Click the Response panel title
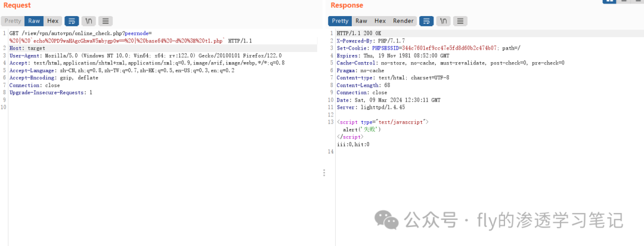Screen dimensions: 644x246 [346, 5]
